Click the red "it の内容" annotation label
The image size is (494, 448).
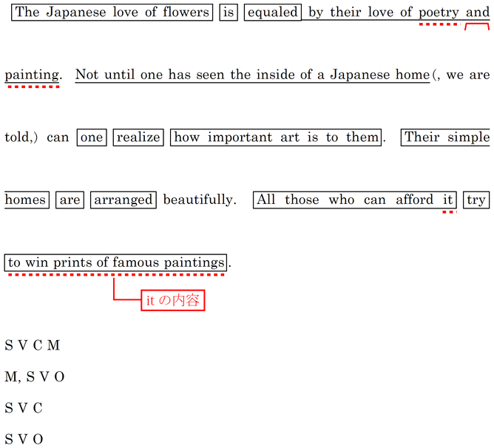point(172,300)
